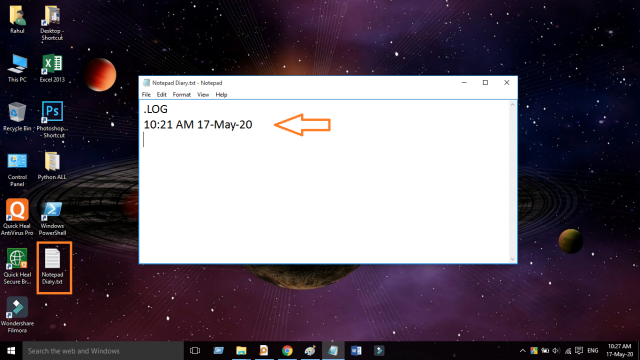Select the Notepad Diary.txt file icon
The height and width of the screenshot is (360, 640).
click(x=52, y=267)
